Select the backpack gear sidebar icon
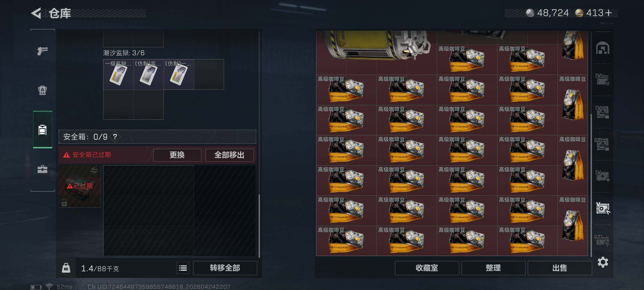Viewport: 644px width, 290px height. [42, 90]
